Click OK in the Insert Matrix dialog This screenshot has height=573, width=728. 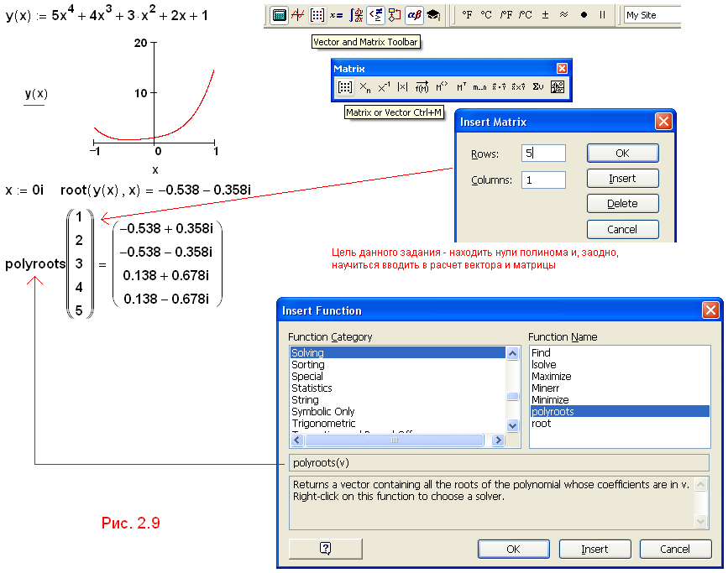click(x=622, y=154)
